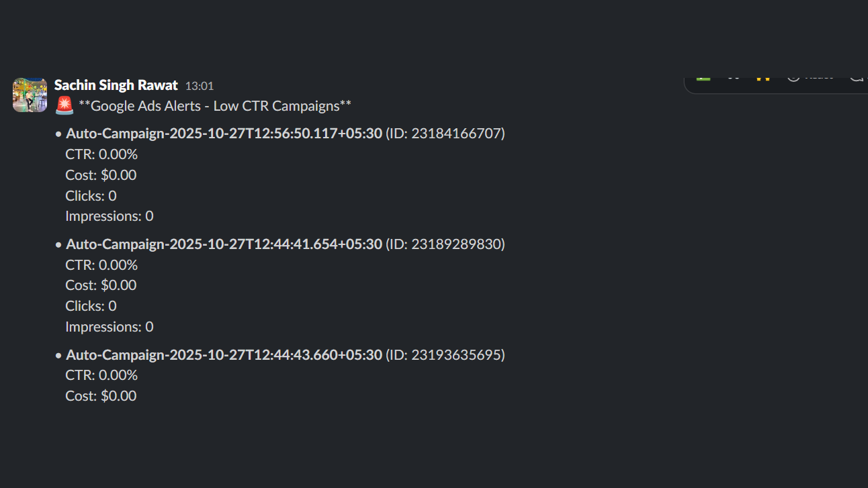Click campaign ID 23193635695
Image resolution: width=868 pixels, height=488 pixels.
444,354
